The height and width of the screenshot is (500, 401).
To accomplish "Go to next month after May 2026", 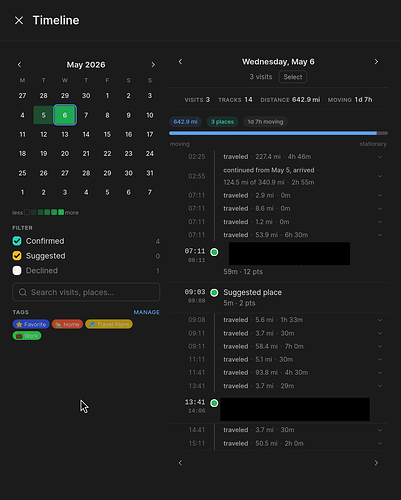I will [153, 65].
